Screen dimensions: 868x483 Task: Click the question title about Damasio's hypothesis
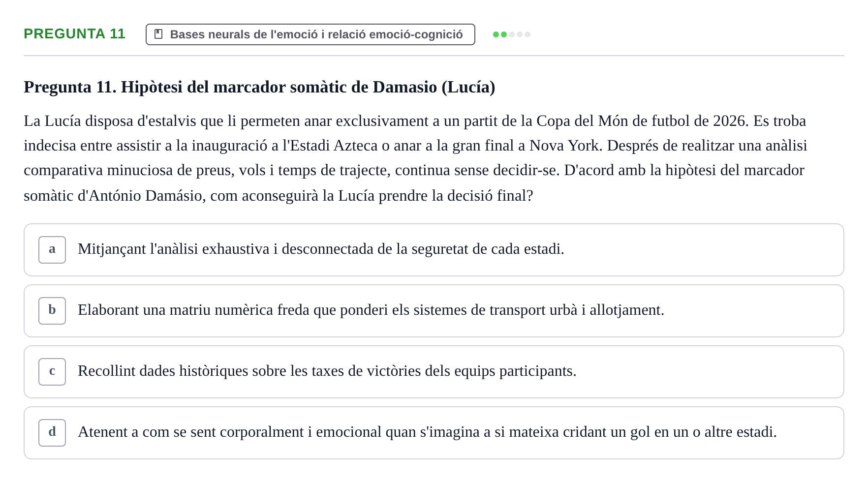259,87
